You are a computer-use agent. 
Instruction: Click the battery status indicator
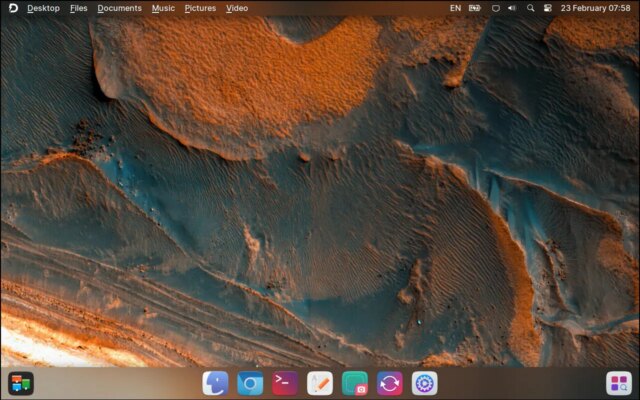475,8
